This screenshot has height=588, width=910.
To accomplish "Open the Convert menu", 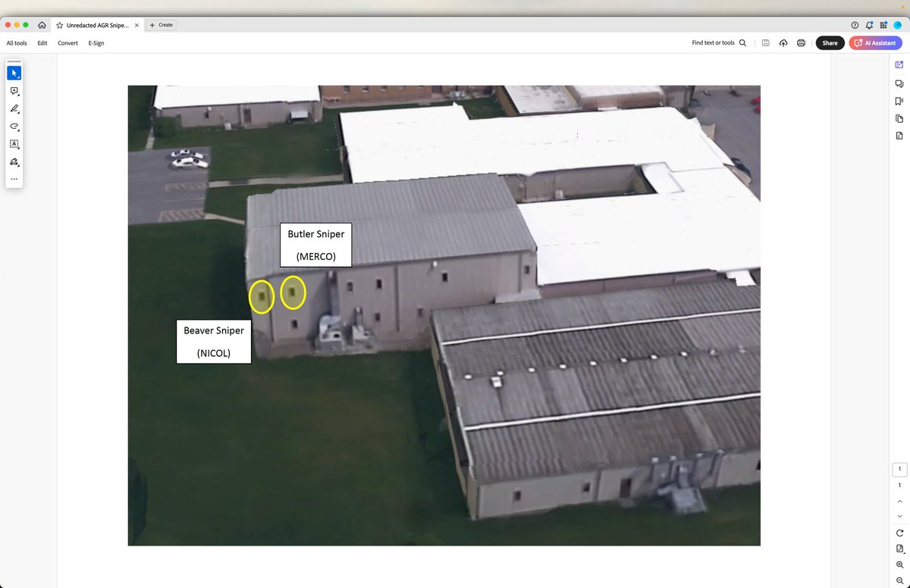I will tap(67, 43).
